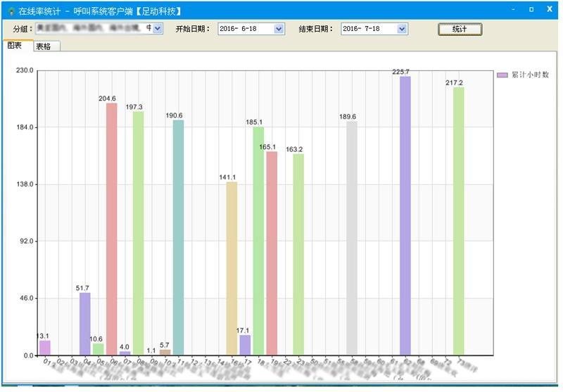Expand the 结束日期 end date dropdown

(402, 29)
